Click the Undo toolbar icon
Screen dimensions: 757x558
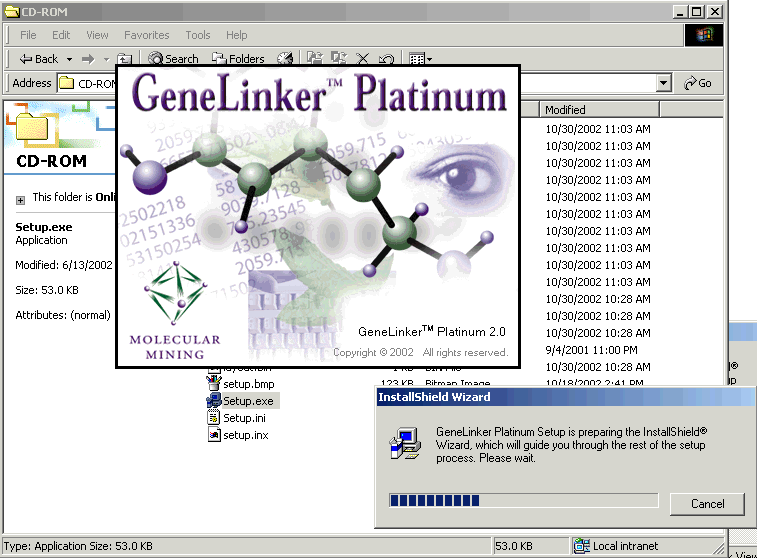click(x=386, y=59)
